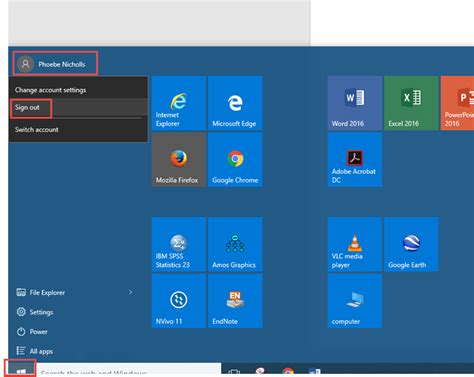This screenshot has width=474, height=377.
Task: Open the Word 2016 tile
Action: pos(355,103)
